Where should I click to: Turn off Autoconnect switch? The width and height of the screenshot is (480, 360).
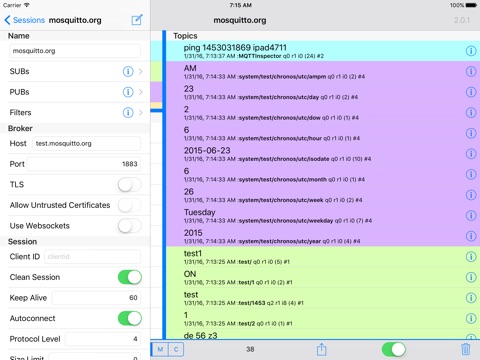click(x=130, y=318)
